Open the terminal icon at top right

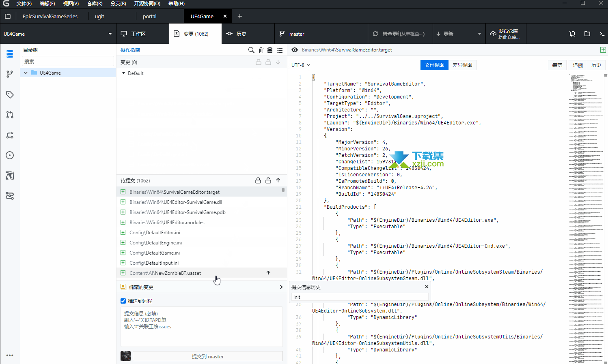tap(602, 34)
